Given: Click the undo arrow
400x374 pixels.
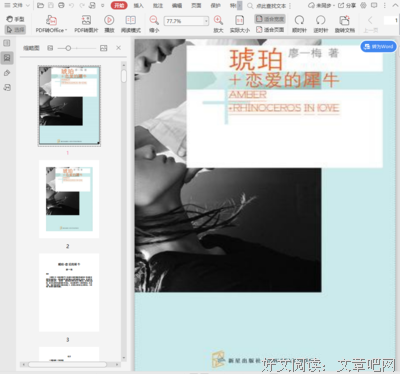Looking at the screenshot, I should point(71,5).
